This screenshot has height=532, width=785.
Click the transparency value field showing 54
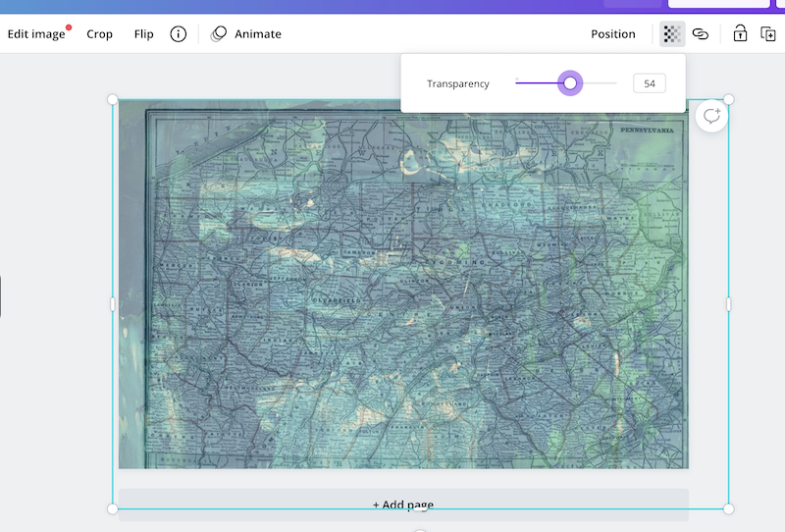650,83
